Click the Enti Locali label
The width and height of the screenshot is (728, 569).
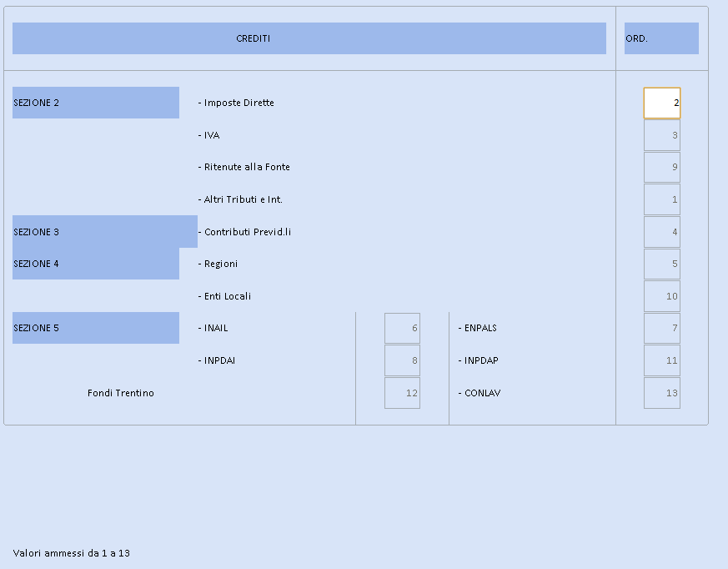(x=224, y=296)
